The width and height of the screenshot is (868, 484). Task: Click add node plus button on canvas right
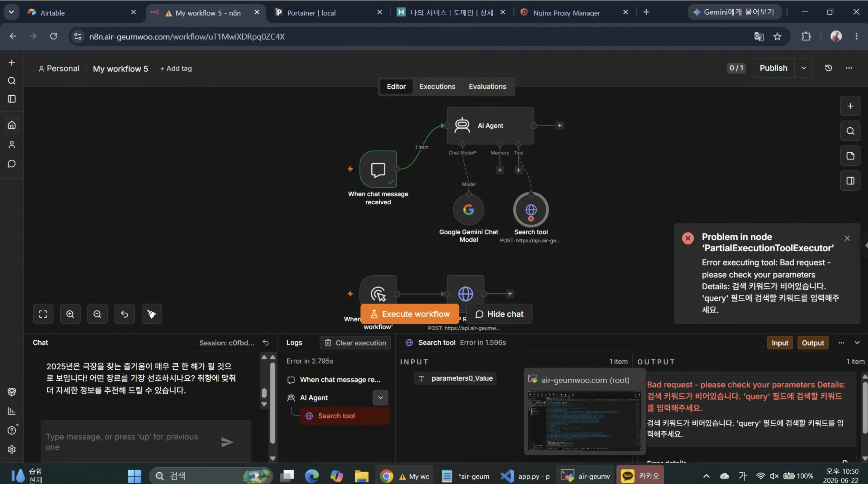point(850,106)
